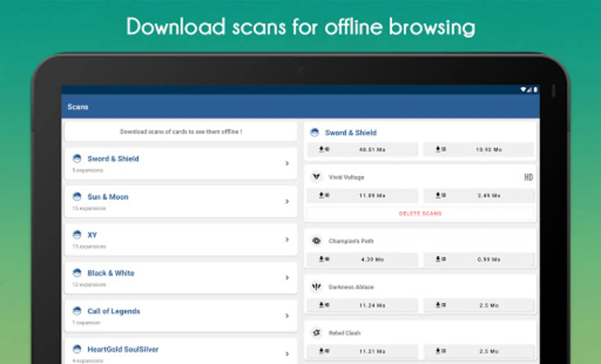The height and width of the screenshot is (364, 601).
Task: Click the HD badge on Vivid Voltage
Action: click(x=528, y=177)
